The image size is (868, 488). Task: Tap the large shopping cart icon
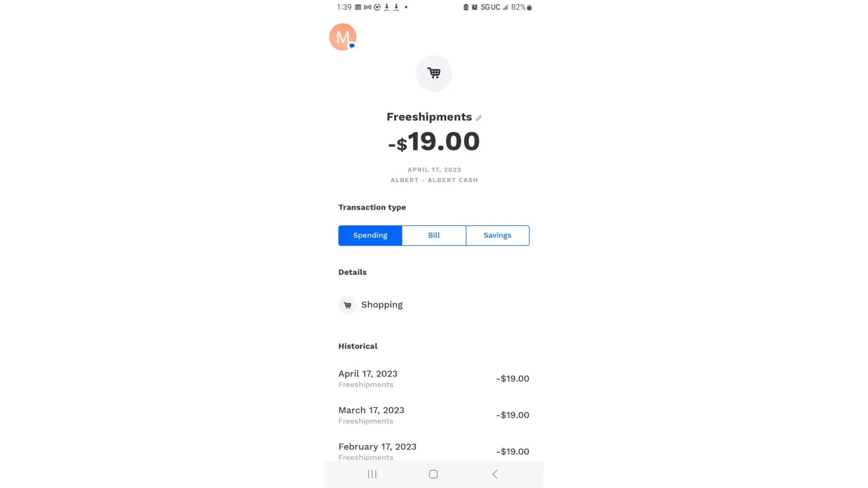pos(434,73)
